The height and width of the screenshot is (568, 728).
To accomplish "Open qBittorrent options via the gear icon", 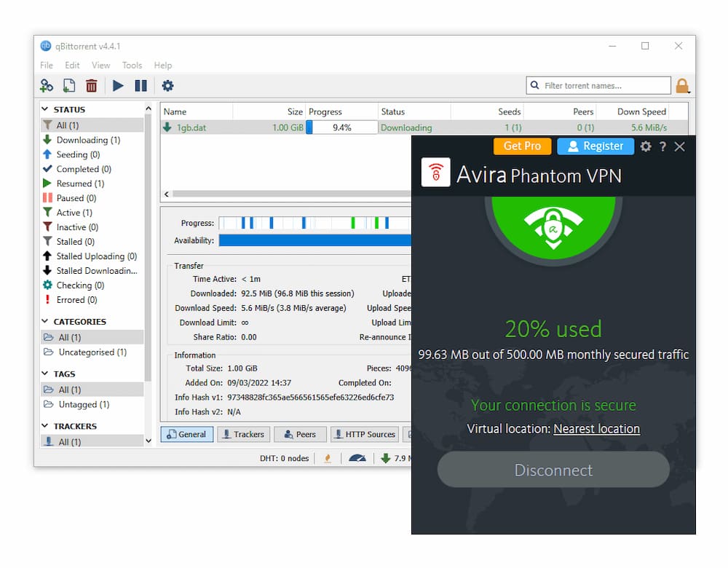I will 167,85.
